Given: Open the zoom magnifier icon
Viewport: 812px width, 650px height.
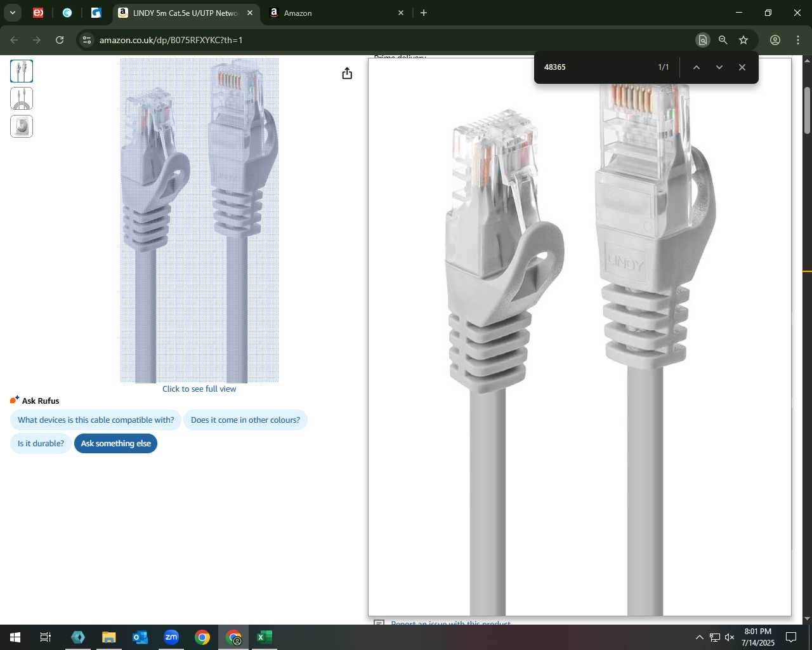Looking at the screenshot, I should point(723,40).
